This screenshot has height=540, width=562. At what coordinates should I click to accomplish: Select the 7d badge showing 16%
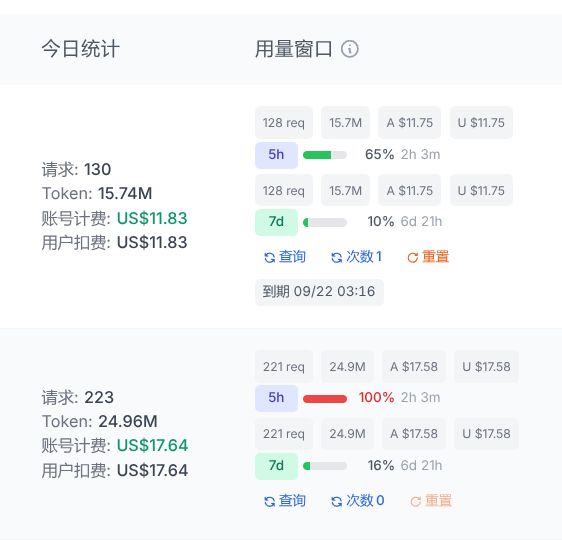pos(276,466)
